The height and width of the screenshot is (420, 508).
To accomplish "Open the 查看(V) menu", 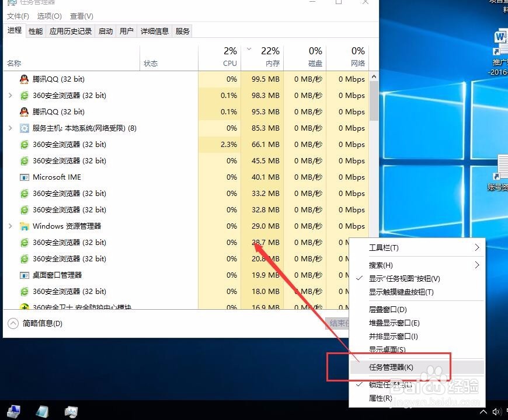I will tap(82, 16).
